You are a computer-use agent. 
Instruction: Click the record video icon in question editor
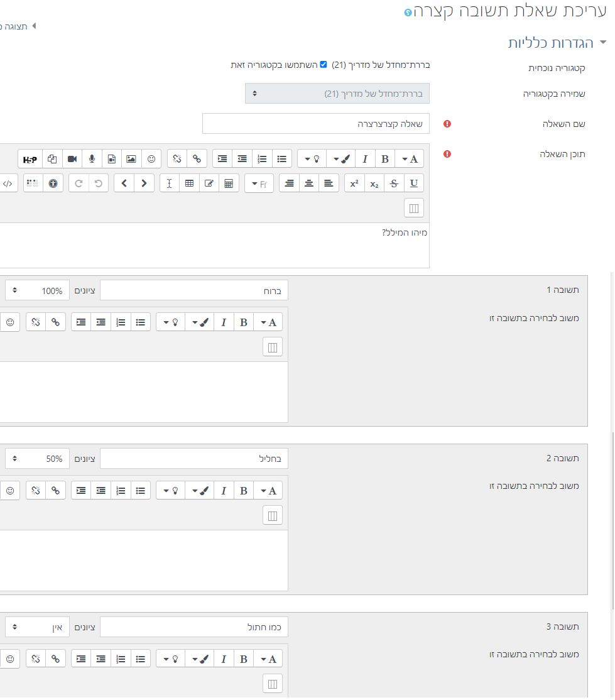72,159
